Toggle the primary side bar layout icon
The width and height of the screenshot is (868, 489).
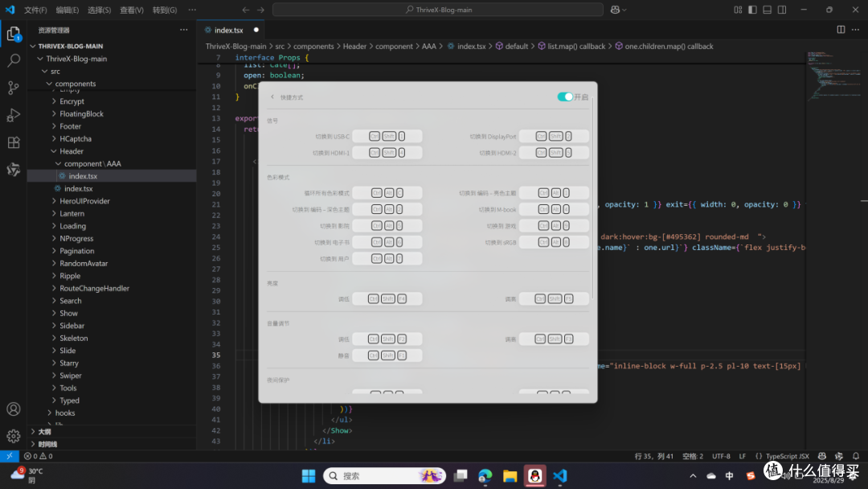752,10
